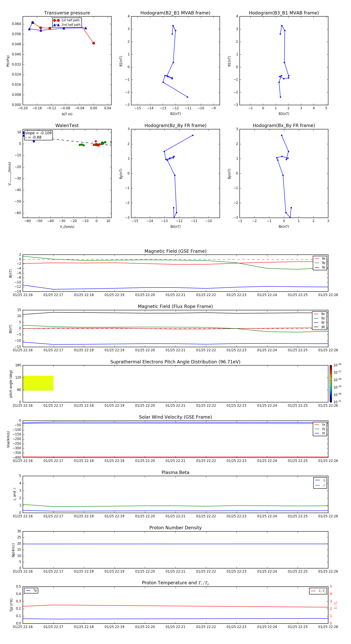Click the "Hodogram(Bx_By FR frame)" title

pyautogui.click(x=284, y=125)
